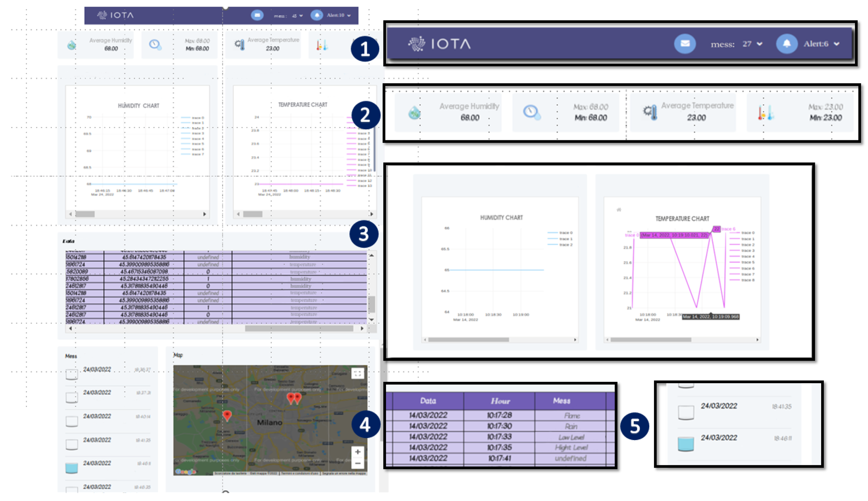Click the Average Temperature thermometer gear icon in the large stats bar
This screenshot has width=868, height=501.
click(650, 112)
